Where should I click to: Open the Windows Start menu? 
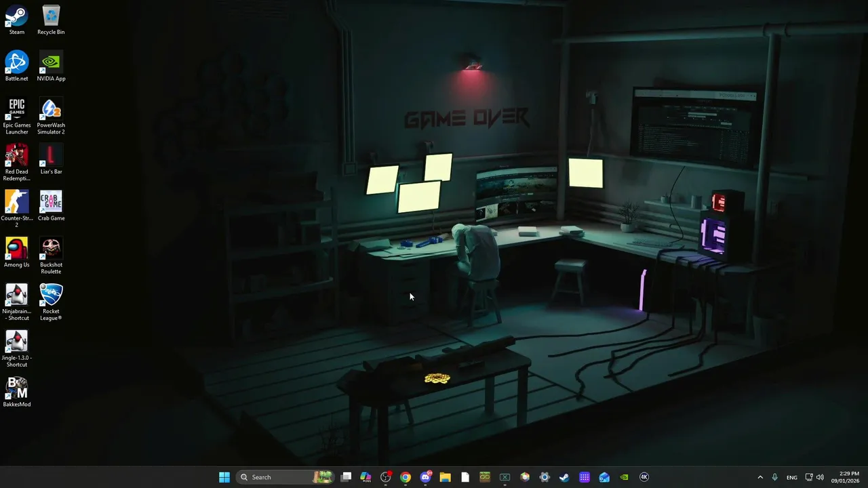coord(224,477)
